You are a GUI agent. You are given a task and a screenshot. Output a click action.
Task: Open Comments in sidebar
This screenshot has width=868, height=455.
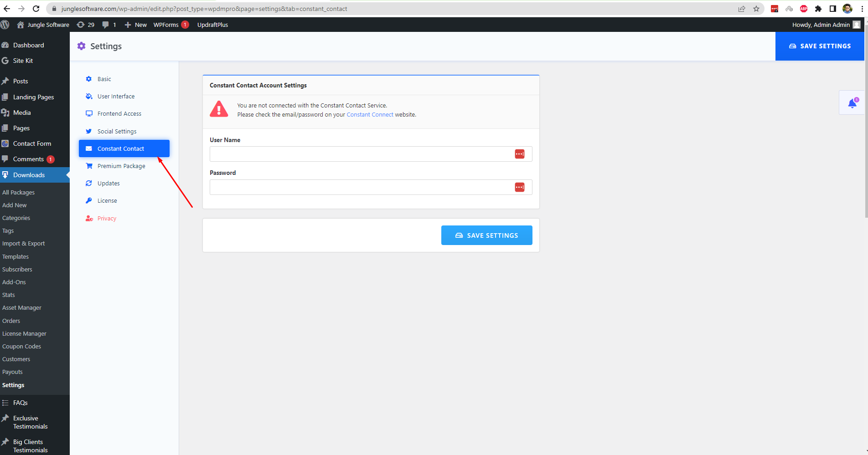pyautogui.click(x=35, y=159)
